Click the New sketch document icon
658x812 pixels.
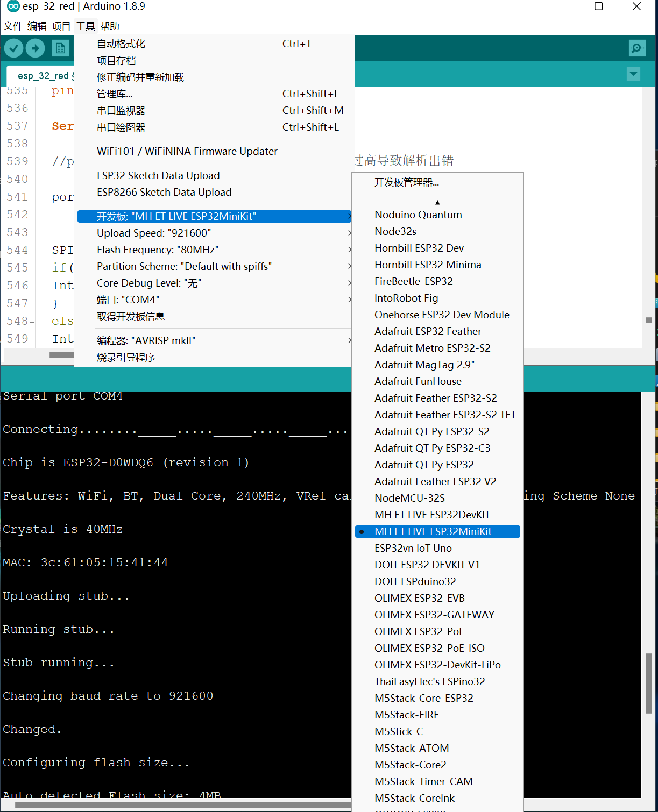61,48
